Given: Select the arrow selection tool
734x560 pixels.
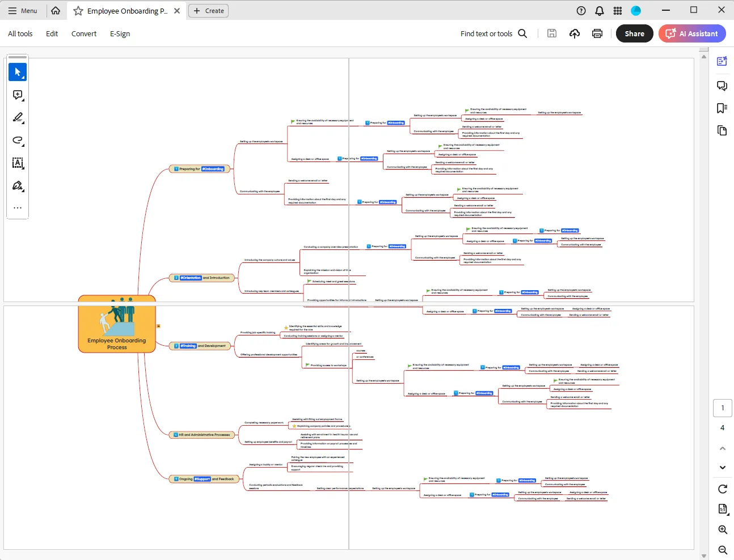Looking at the screenshot, I should [18, 72].
